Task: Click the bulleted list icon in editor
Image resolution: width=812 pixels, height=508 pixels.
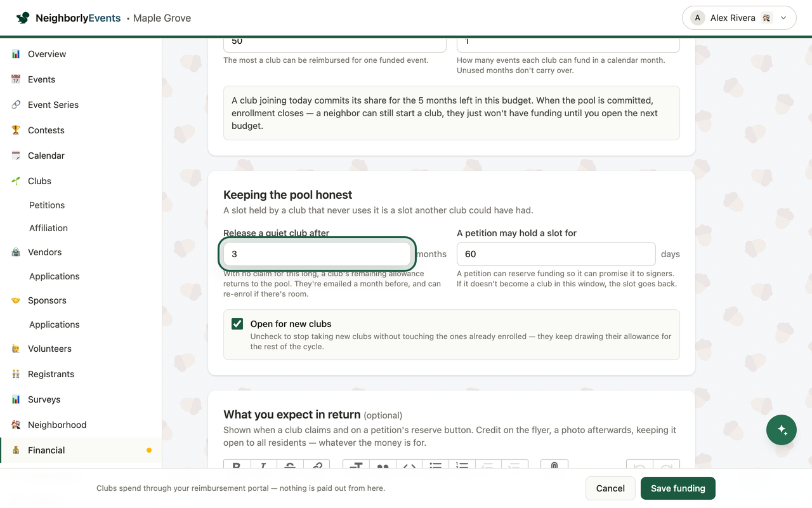Action: 436,465
